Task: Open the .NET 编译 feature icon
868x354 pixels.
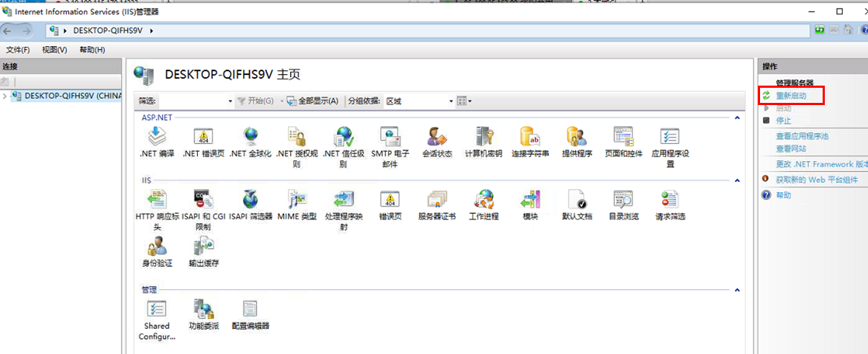Action: (x=157, y=137)
